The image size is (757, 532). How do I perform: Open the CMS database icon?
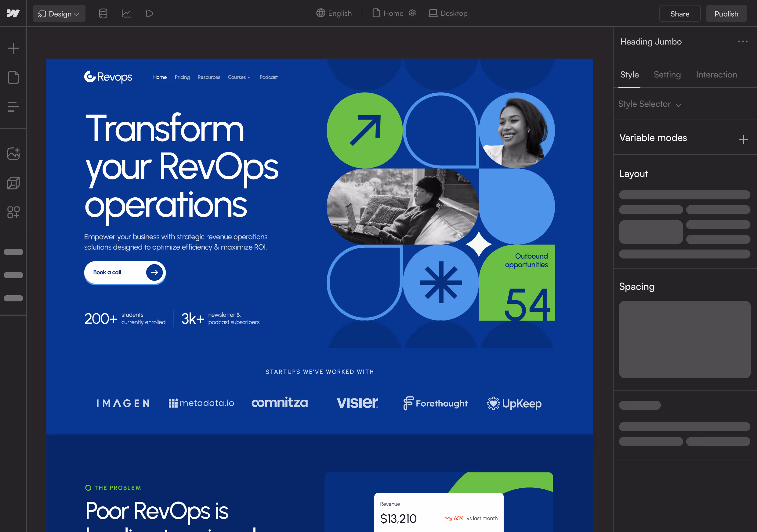[103, 13]
